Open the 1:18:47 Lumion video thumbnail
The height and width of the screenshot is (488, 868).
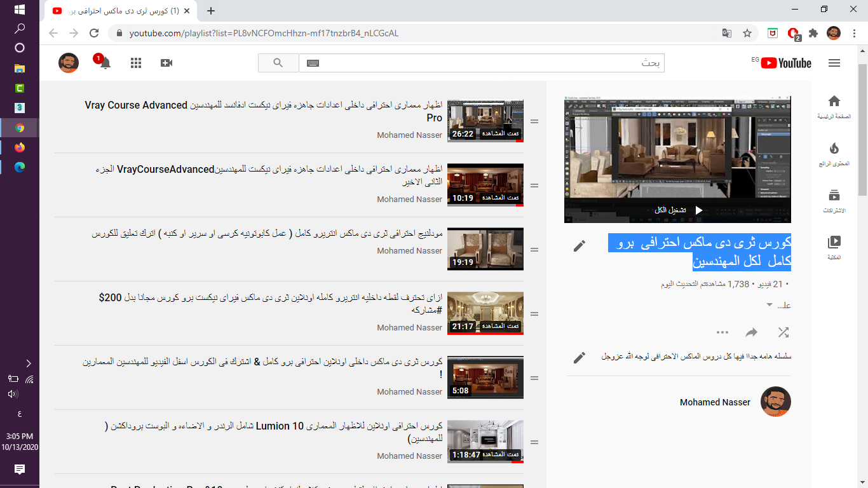pyautogui.click(x=485, y=442)
